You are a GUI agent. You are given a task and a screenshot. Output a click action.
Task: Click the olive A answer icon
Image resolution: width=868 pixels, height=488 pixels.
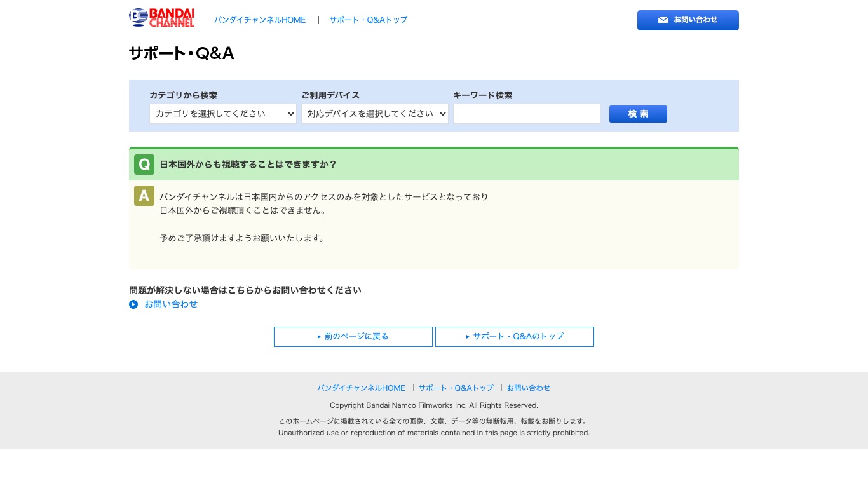tap(144, 196)
